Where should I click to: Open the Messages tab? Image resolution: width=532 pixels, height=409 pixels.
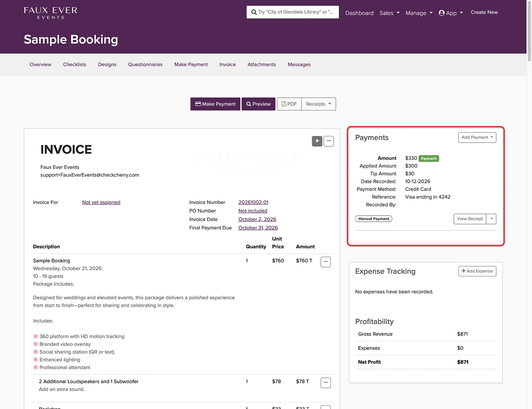coord(299,65)
